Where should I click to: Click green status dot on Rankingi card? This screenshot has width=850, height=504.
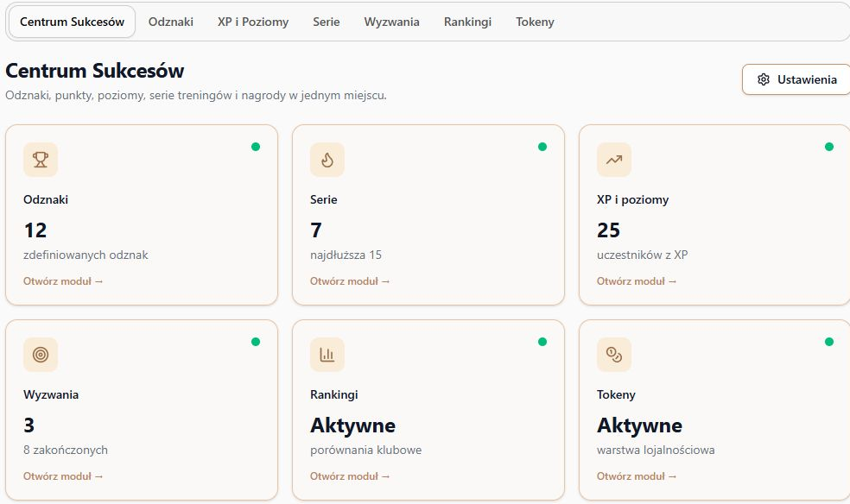click(x=542, y=342)
